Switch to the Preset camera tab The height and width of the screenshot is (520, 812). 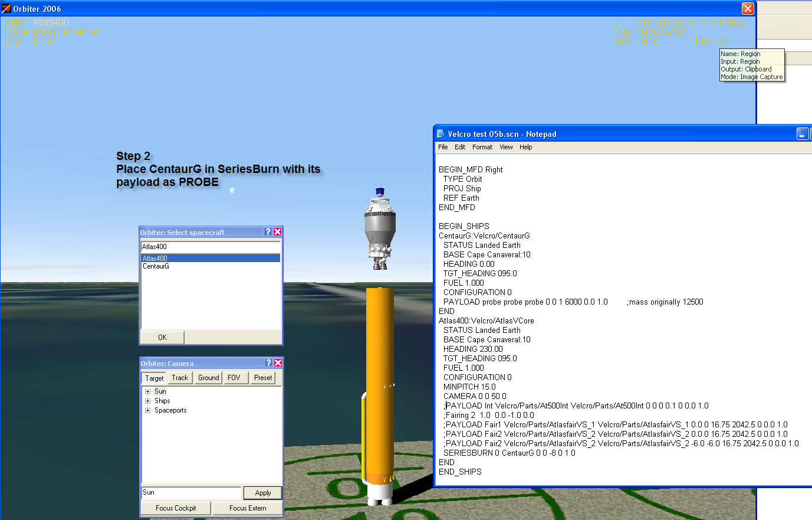pyautogui.click(x=263, y=378)
